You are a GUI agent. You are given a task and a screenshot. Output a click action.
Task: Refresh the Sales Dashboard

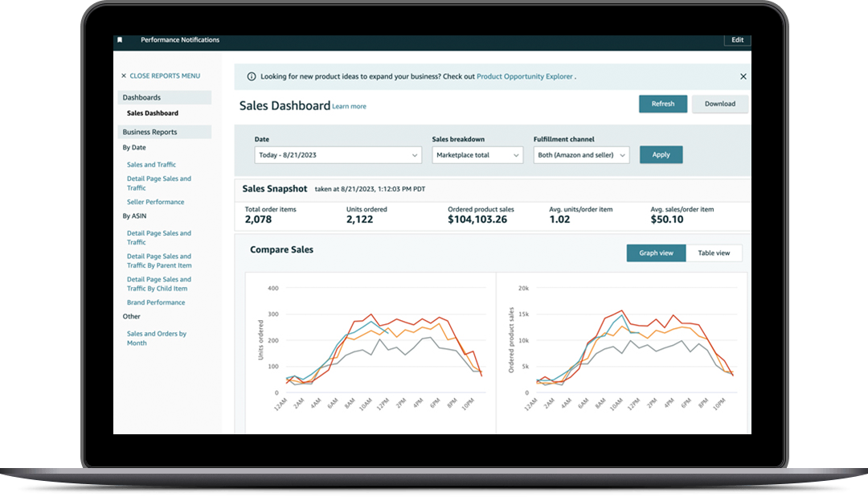tap(663, 104)
